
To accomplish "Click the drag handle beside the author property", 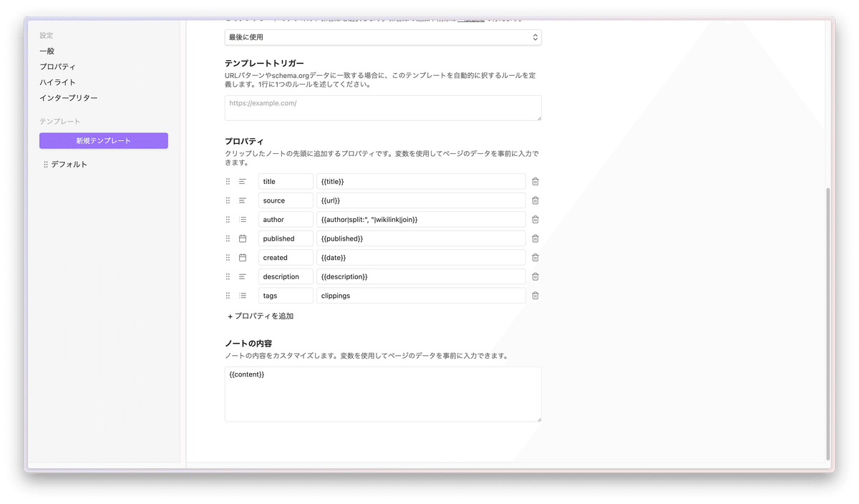I will coord(228,219).
